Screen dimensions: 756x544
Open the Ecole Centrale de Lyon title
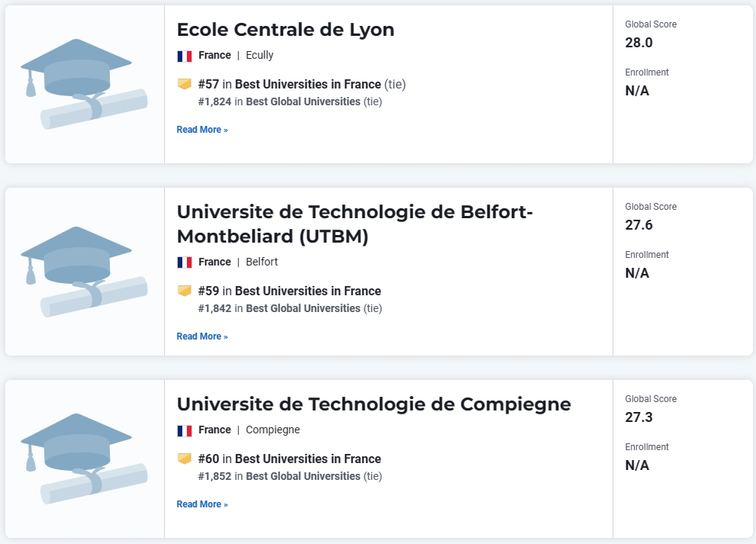pyautogui.click(x=285, y=30)
